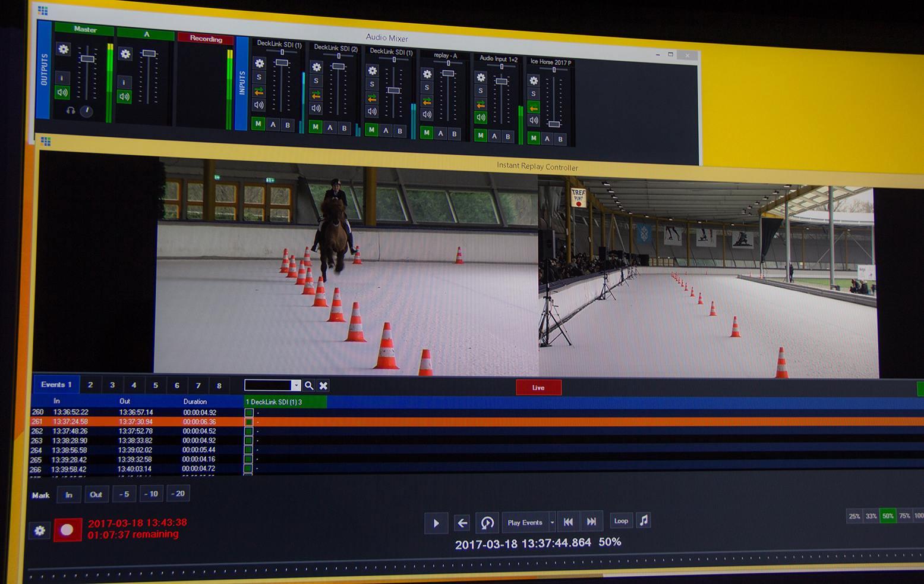924x584 pixels.
Task: Open output A audio settings gear
Action: click(x=125, y=54)
